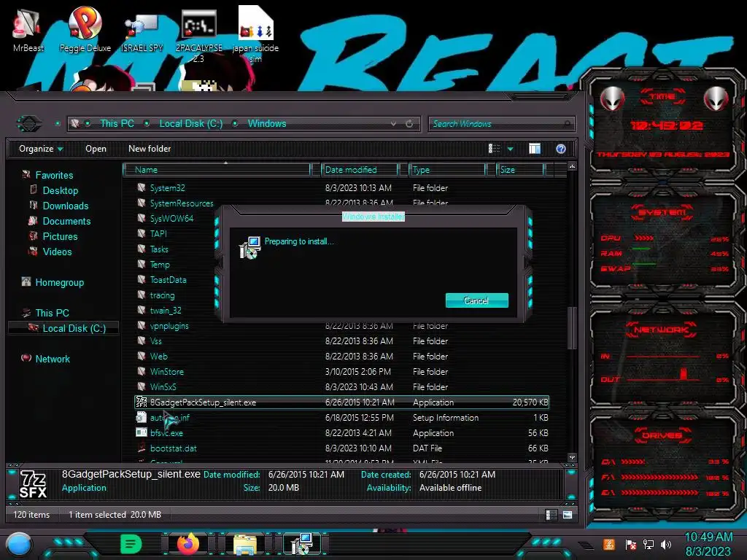The image size is (747, 560).
Task: Sort by Type column header
Action: (x=448, y=169)
